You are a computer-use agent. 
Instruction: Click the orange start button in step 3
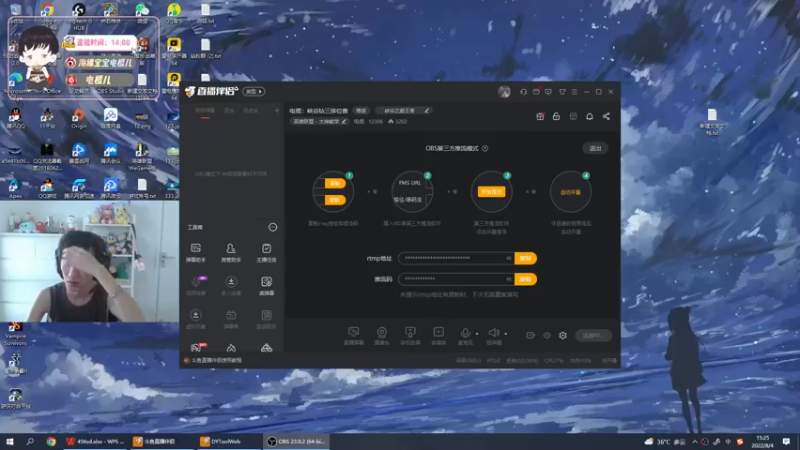pos(491,192)
